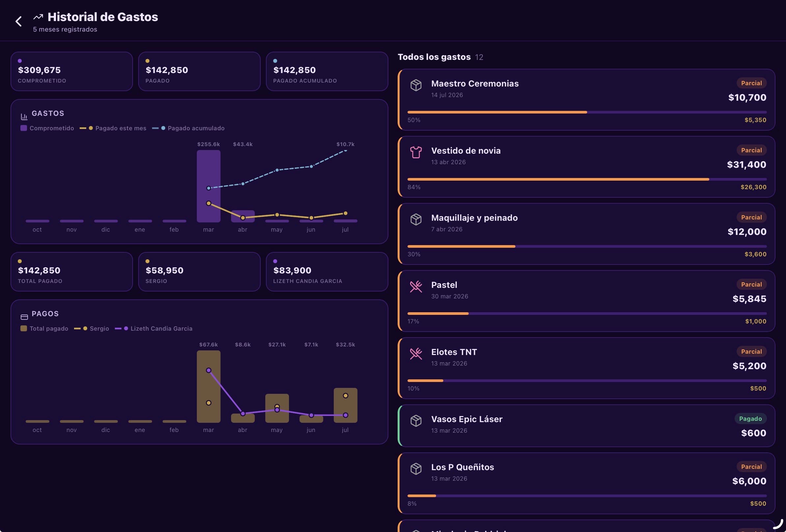The width and height of the screenshot is (786, 532).
Task: Toggle the Pagado este mes legend item
Action: pyautogui.click(x=113, y=128)
